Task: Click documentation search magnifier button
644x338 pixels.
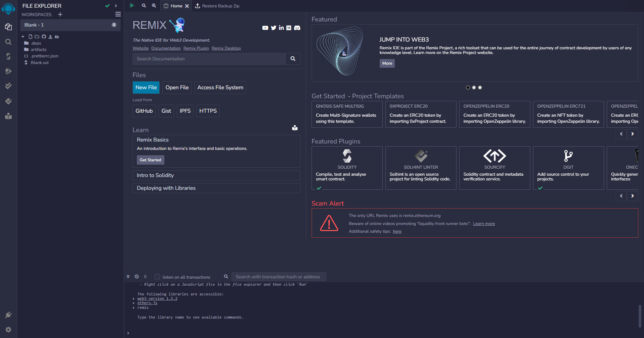Action: pos(293,59)
